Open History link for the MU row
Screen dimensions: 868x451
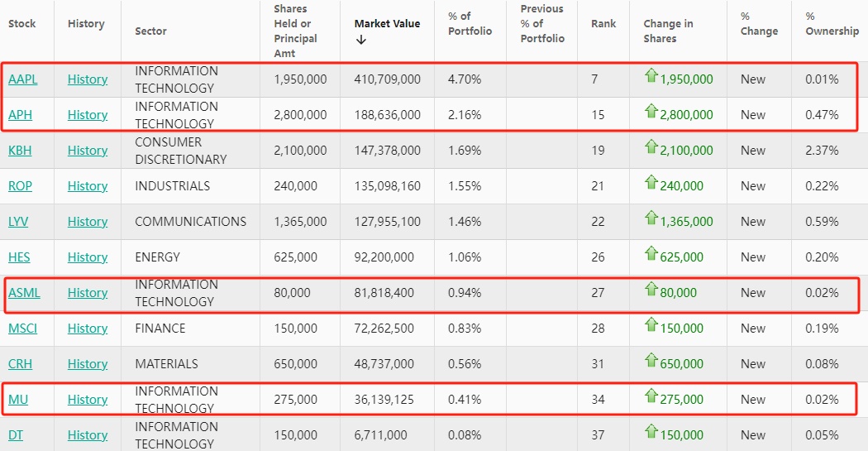point(88,400)
